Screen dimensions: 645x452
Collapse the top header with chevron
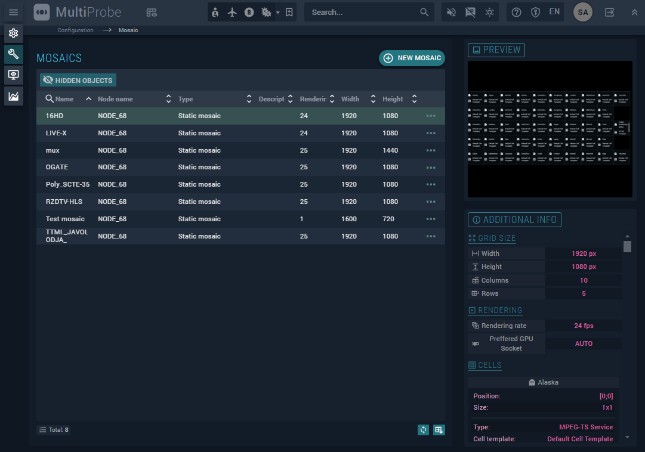click(632, 12)
